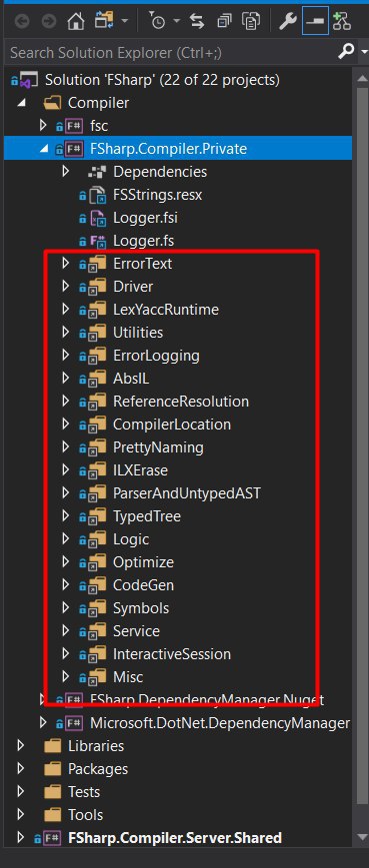Click the search magnifier icon
This screenshot has width=369, height=868.
[x=346, y=52]
